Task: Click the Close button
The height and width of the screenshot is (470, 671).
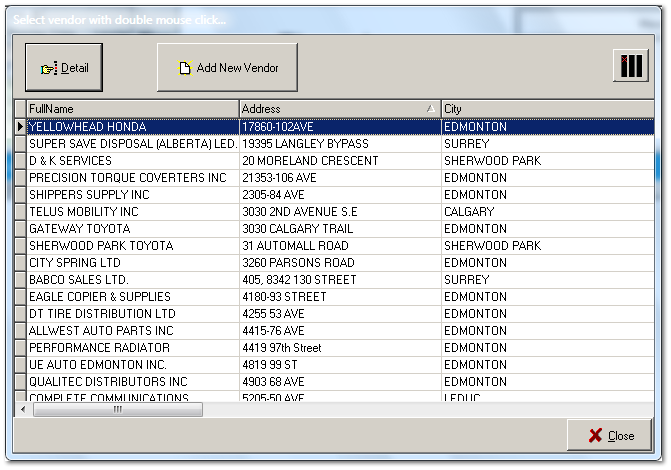Action: coord(609,435)
